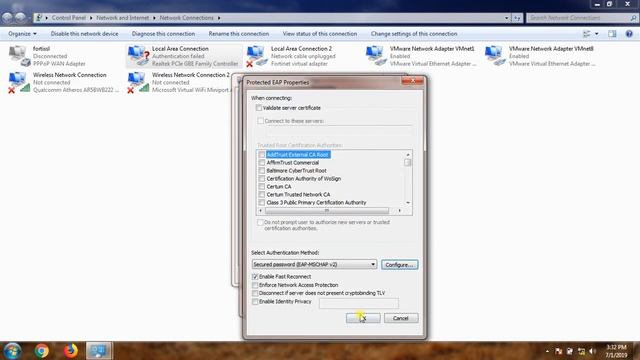The image size is (640, 360).
Task: Cancel the Protected EAP Properties dialog
Action: pyautogui.click(x=401, y=318)
